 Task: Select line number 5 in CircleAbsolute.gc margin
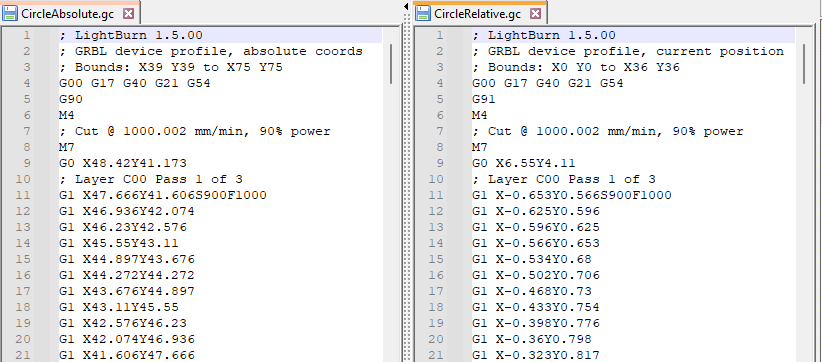click(x=27, y=99)
